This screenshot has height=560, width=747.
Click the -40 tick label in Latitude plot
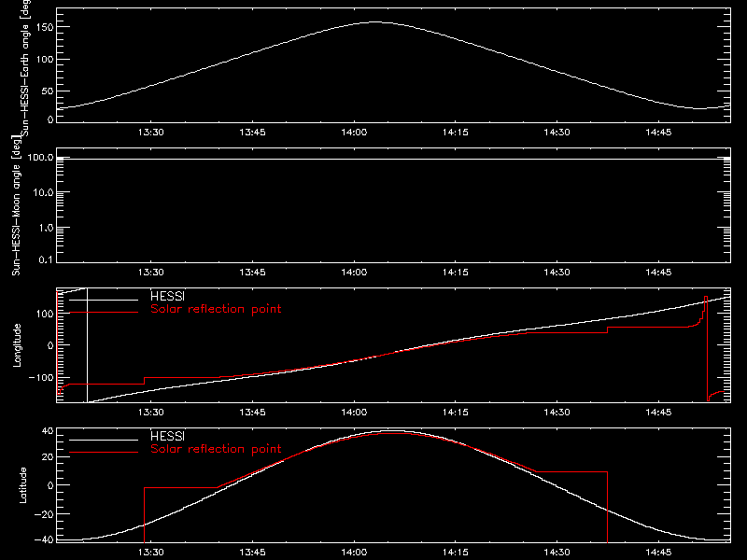[44, 540]
